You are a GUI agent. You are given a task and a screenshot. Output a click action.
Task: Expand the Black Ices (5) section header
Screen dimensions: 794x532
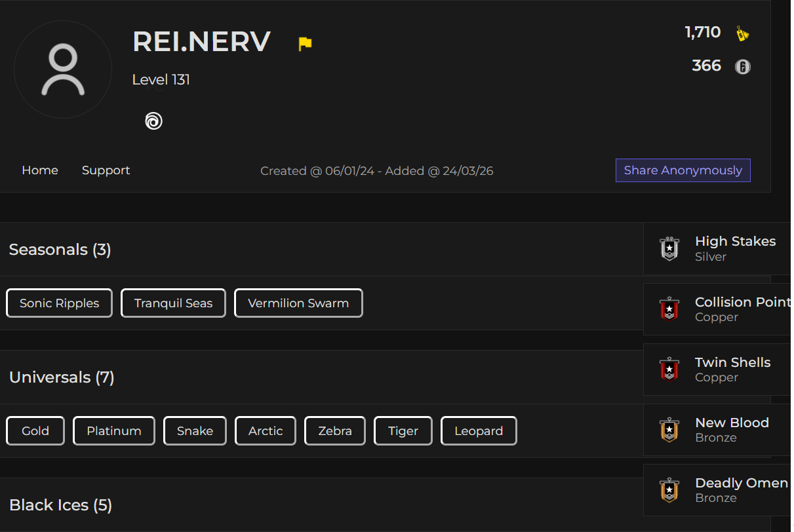(x=321, y=505)
